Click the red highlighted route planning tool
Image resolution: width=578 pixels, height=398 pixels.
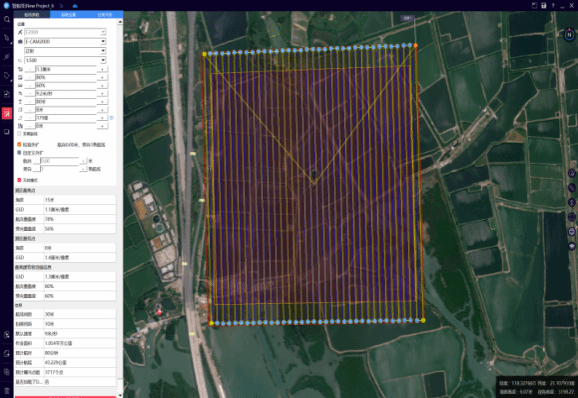[x=7, y=113]
